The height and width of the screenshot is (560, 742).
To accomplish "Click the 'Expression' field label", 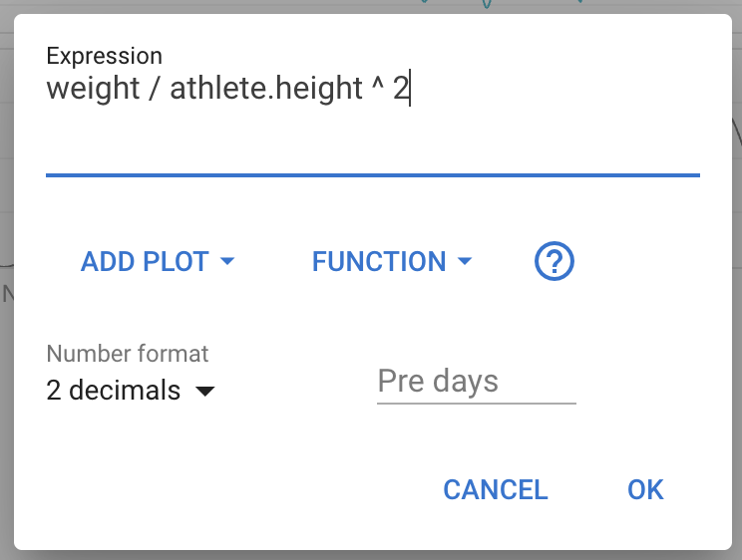I will pyautogui.click(x=104, y=57).
